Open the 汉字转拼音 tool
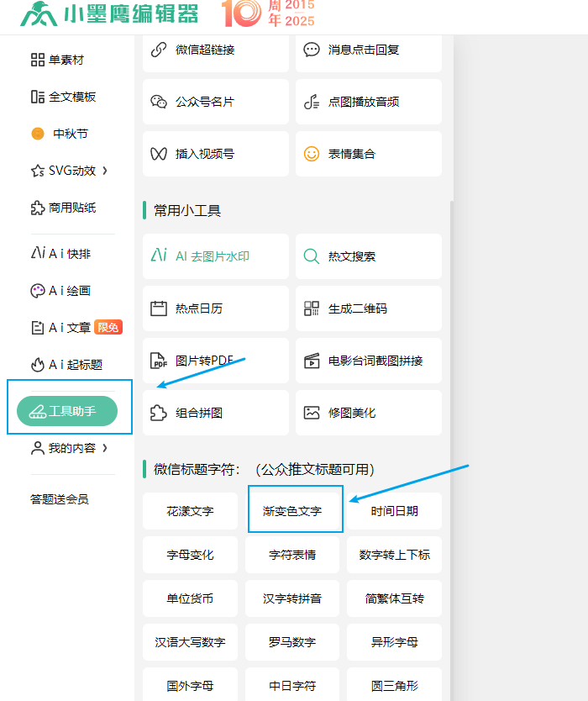 [x=292, y=598]
